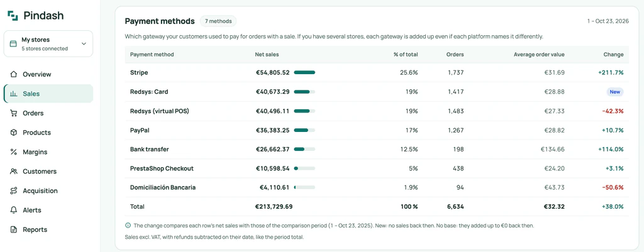Open the Customers section
This screenshot has height=252, width=644.
click(48, 172)
